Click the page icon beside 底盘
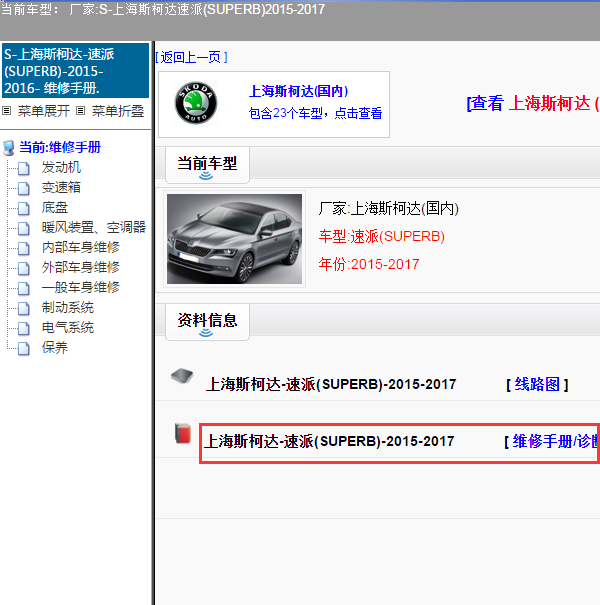The width and height of the screenshot is (600, 605). (24, 208)
